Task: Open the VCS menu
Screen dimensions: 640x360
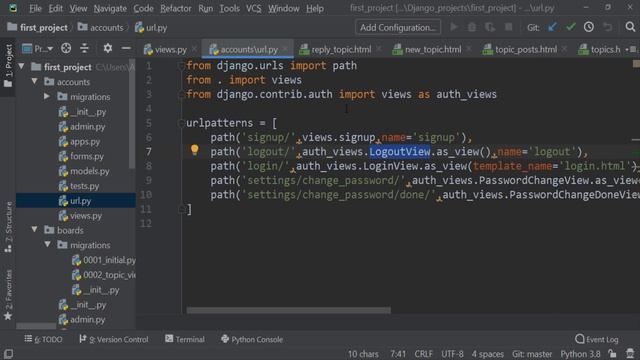Action: [x=253, y=8]
